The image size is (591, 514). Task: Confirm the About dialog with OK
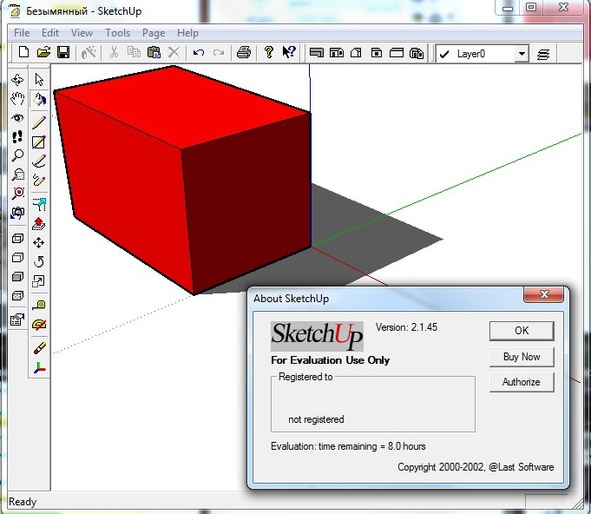(522, 331)
